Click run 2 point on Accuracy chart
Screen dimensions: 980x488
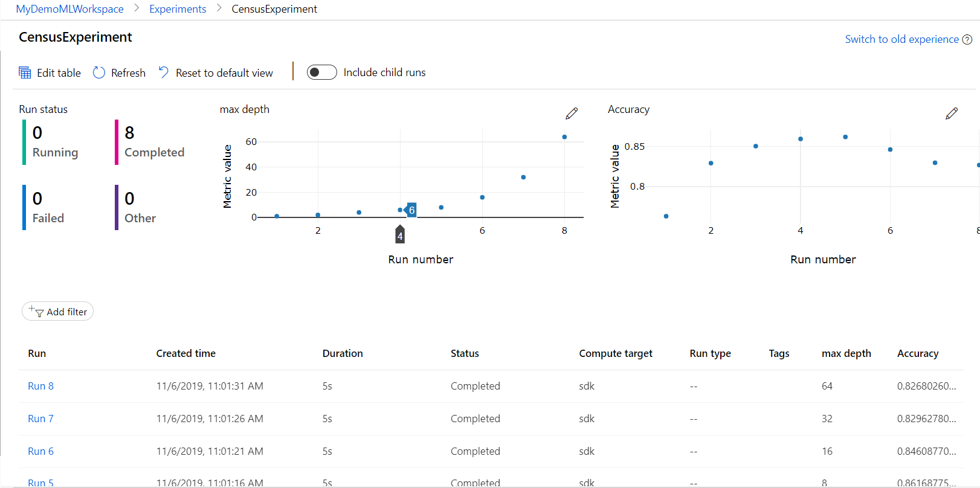[711, 163]
